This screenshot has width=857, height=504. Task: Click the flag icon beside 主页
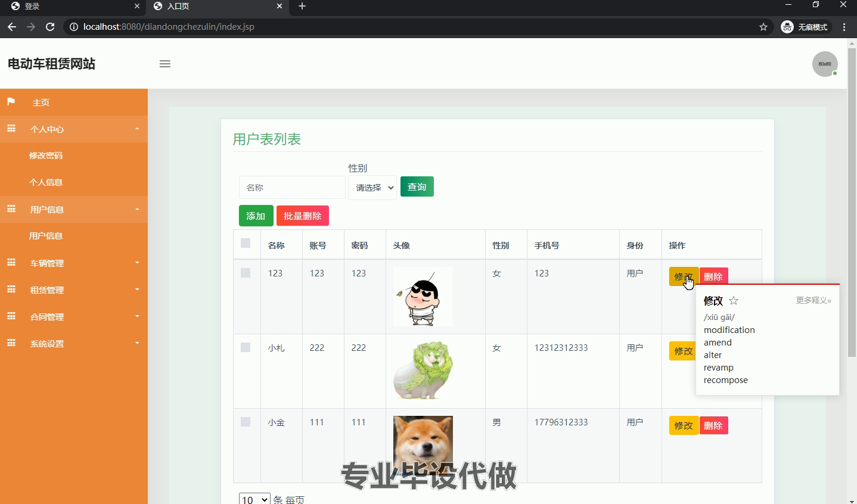pyautogui.click(x=11, y=102)
